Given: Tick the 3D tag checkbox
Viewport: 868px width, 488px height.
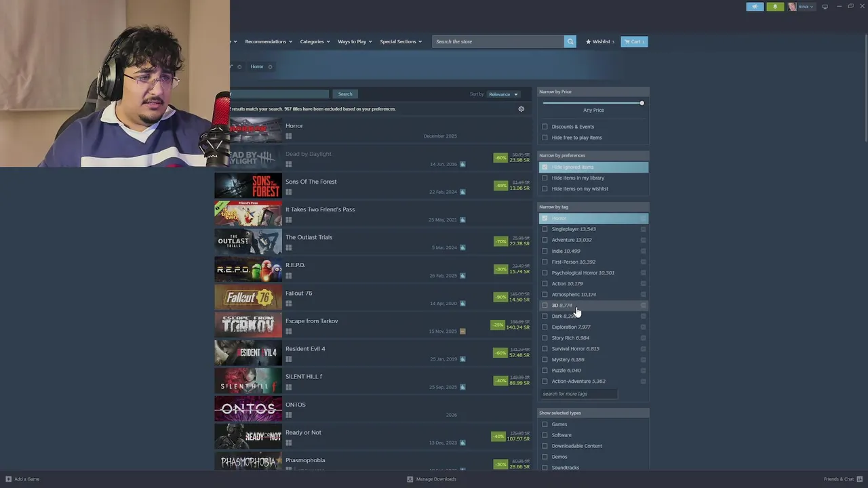Looking at the screenshot, I should [545, 305].
